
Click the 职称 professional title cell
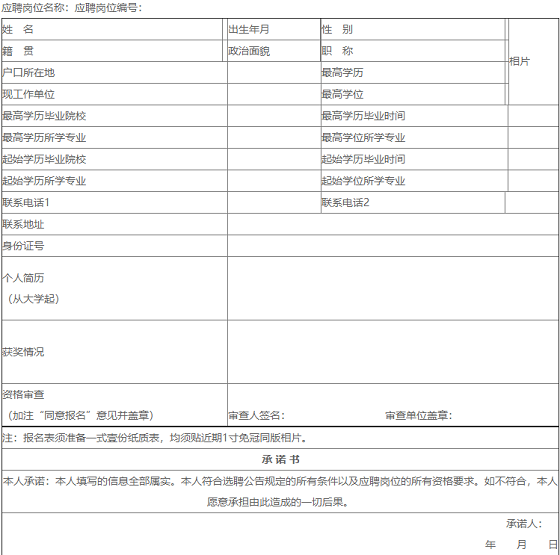(413, 51)
